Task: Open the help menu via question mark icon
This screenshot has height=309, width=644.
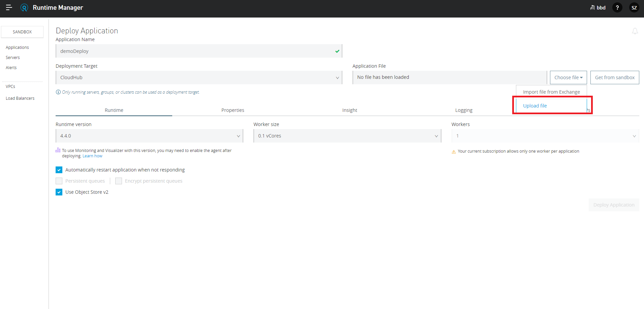Action: (617, 7)
